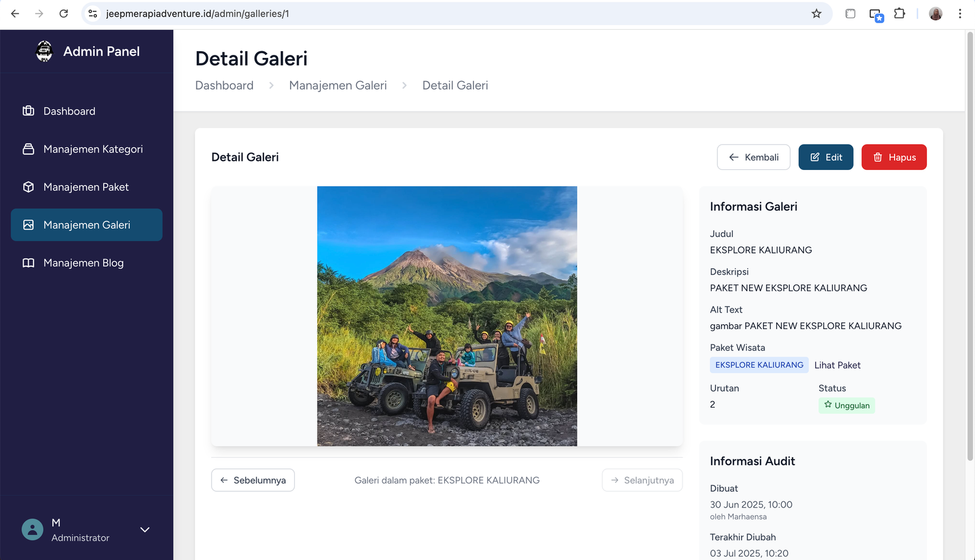
Task: Click the page vertical scrollbar
Action: (x=970, y=244)
